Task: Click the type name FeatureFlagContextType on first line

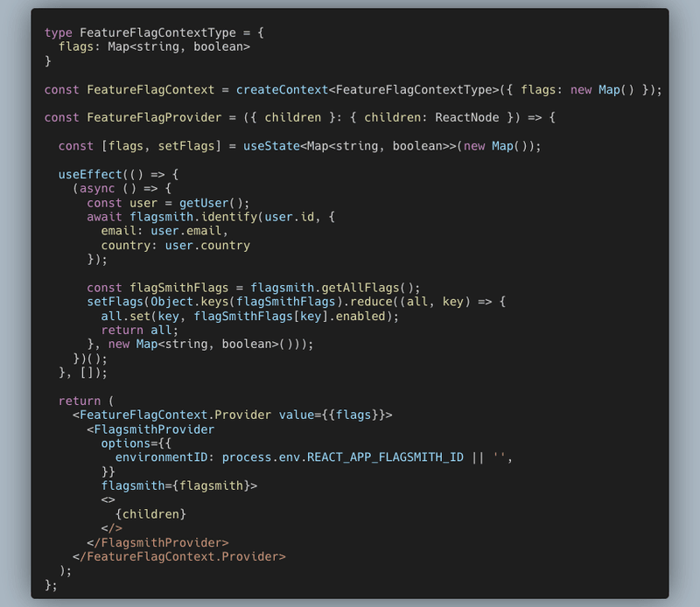Action: click(x=157, y=32)
